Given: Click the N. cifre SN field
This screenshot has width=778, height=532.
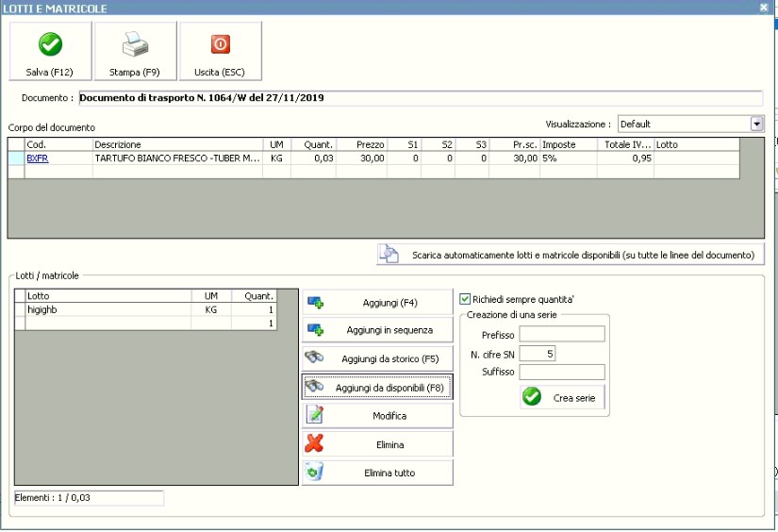Looking at the screenshot, I should (538, 354).
